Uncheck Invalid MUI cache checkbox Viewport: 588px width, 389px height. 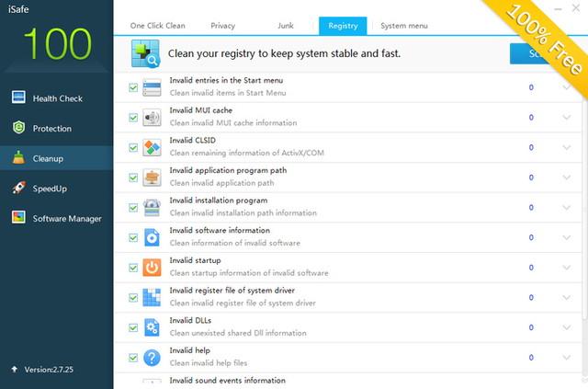point(133,118)
